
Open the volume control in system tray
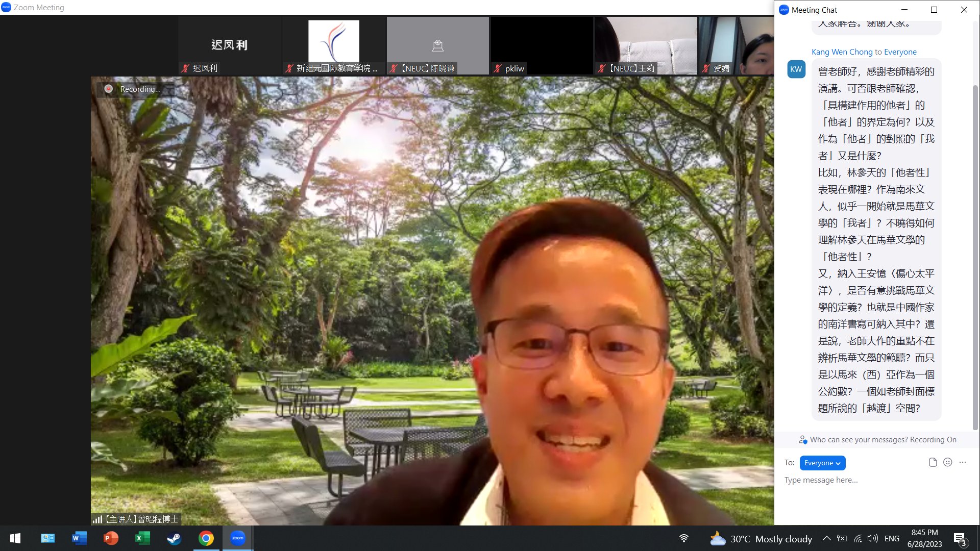(x=873, y=538)
